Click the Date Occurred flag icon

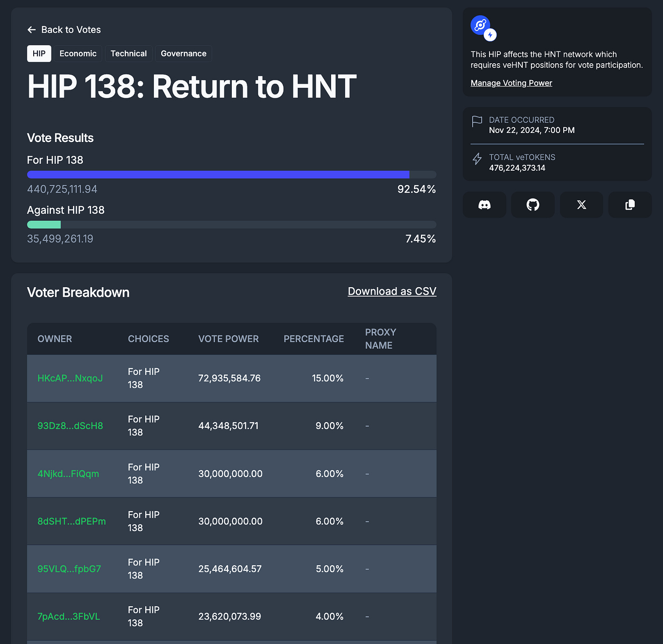point(477,122)
